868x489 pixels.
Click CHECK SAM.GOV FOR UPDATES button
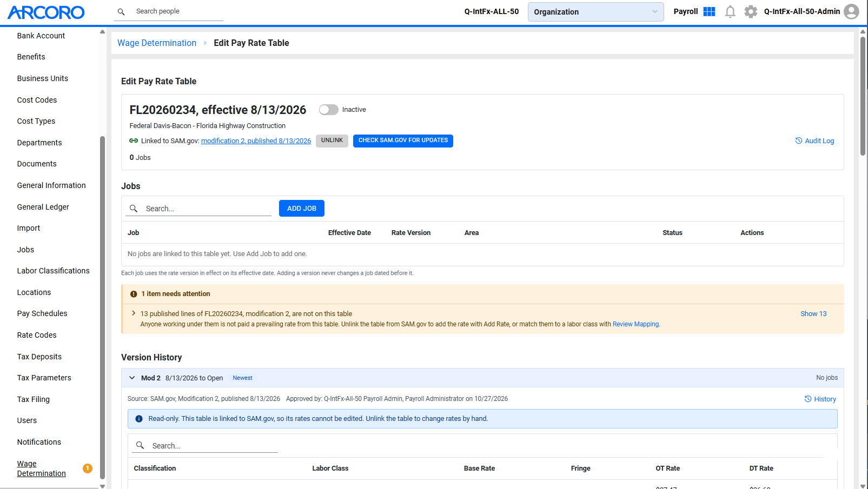tap(403, 140)
